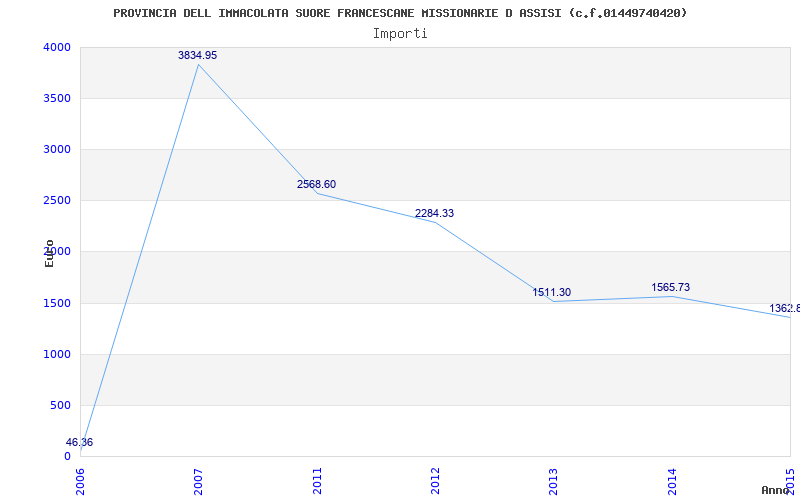This screenshot has height=500, width=800.
Task: Click the 3500 y-axis tick label
Action: [x=57, y=98]
